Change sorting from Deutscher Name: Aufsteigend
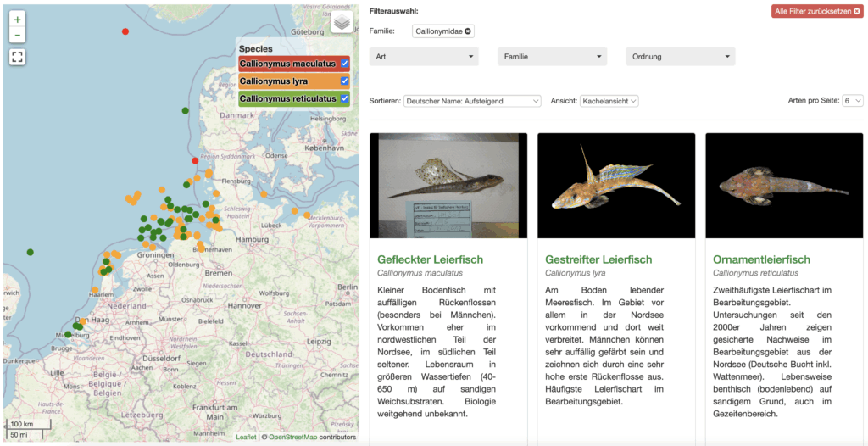Image resolution: width=868 pixels, height=446 pixels. click(x=472, y=101)
